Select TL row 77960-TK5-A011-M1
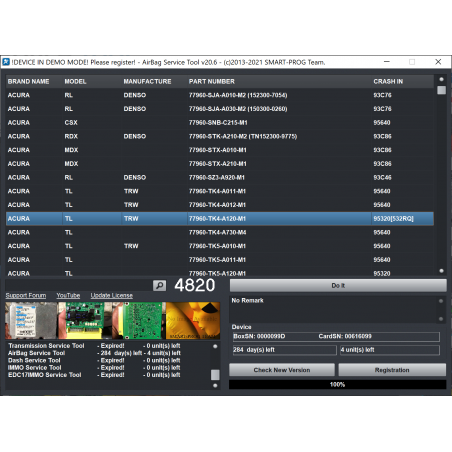This screenshot has height=452, width=452. pos(220,260)
